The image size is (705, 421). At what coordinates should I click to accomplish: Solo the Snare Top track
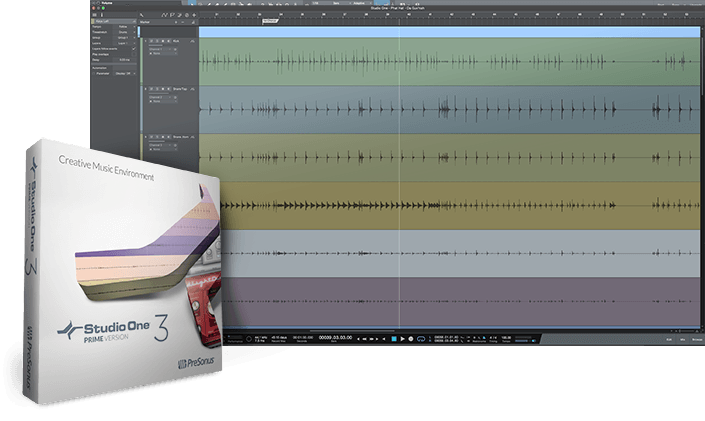pyautogui.click(x=153, y=89)
